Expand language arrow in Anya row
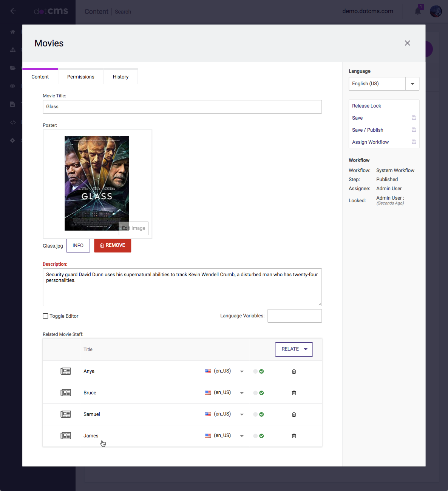Screen dimensions: 448x491 (242, 371)
